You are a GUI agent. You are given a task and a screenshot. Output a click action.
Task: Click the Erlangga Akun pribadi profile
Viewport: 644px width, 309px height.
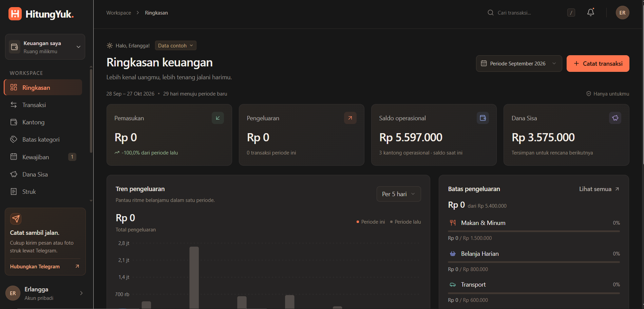point(45,293)
